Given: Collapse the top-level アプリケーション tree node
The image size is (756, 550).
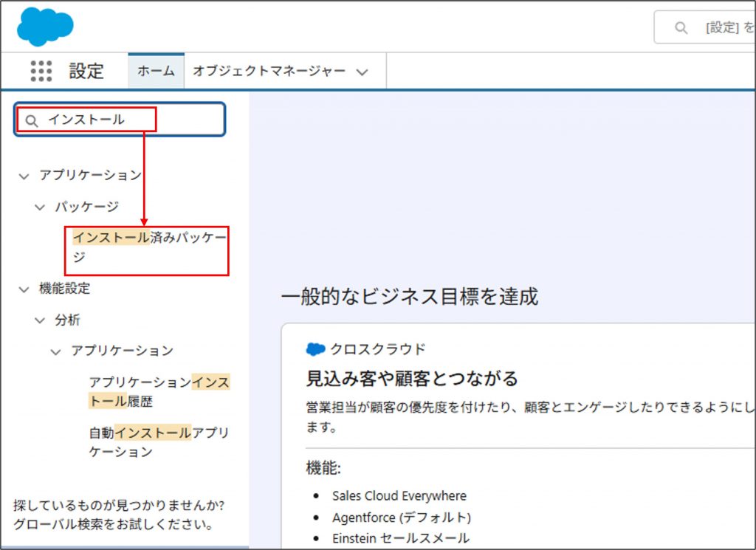Looking at the screenshot, I should pyautogui.click(x=24, y=176).
